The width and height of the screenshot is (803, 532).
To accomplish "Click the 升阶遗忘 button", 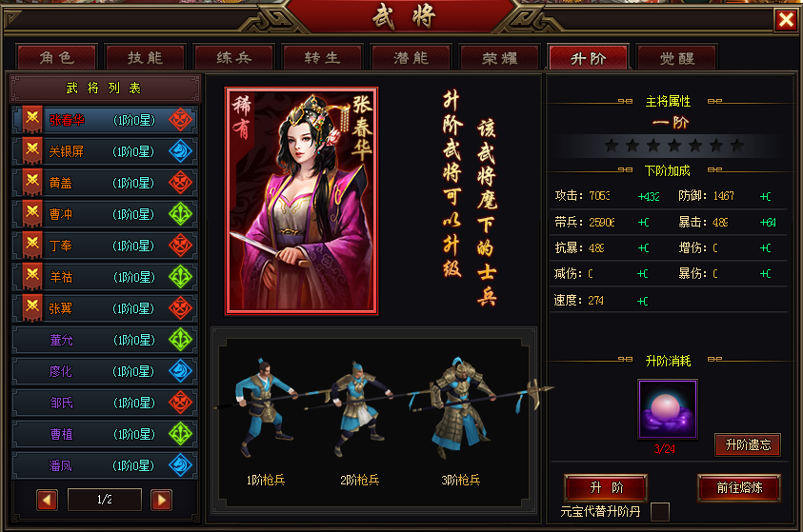I will tap(748, 444).
